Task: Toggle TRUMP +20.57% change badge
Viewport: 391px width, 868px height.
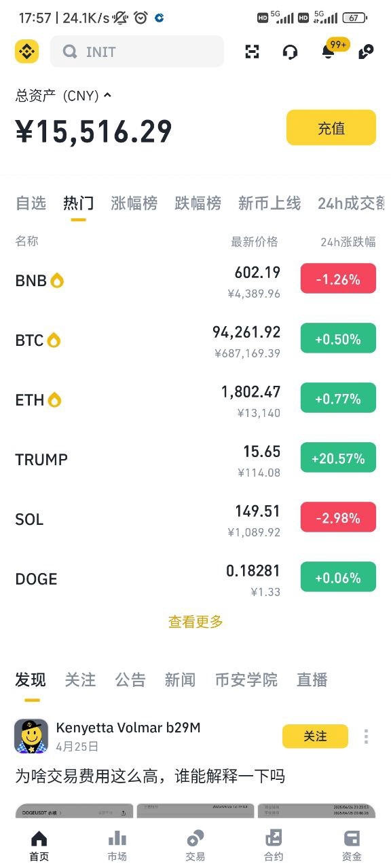Action: [x=338, y=459]
